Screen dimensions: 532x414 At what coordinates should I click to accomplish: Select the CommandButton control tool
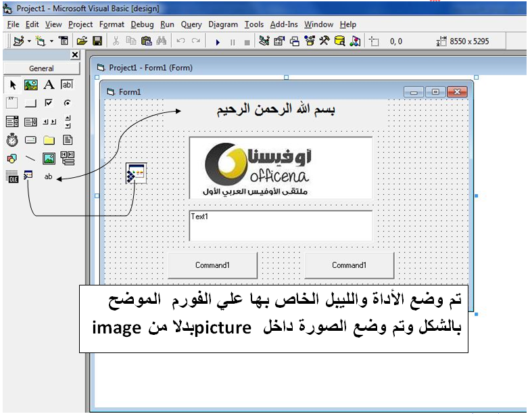(x=31, y=103)
